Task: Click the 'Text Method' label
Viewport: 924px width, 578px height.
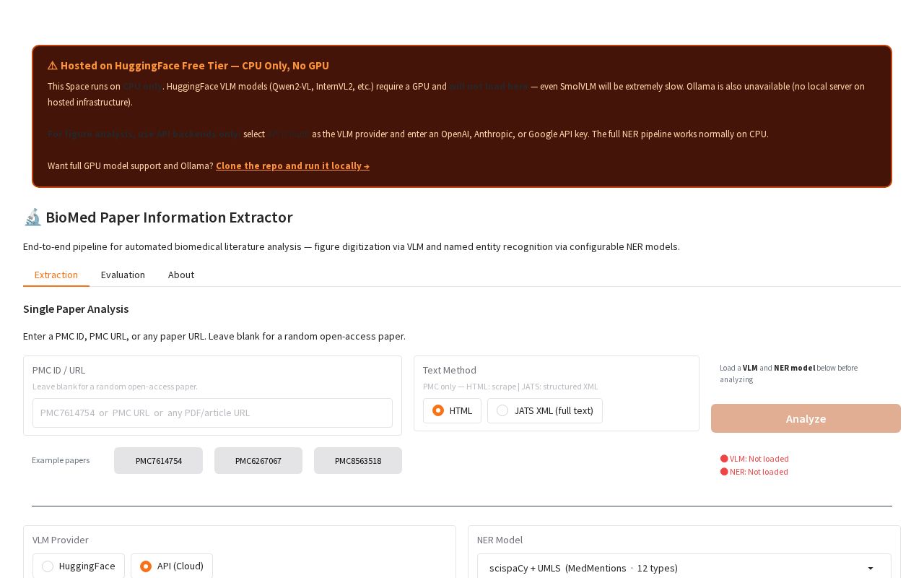Action: [450, 370]
